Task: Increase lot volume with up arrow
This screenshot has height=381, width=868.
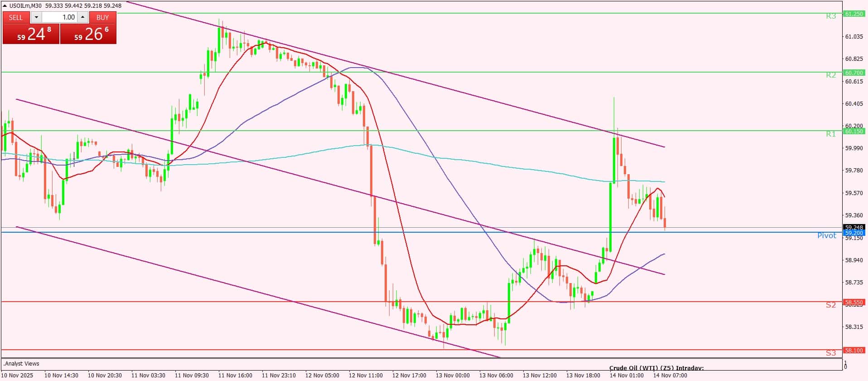Action: click(82, 17)
